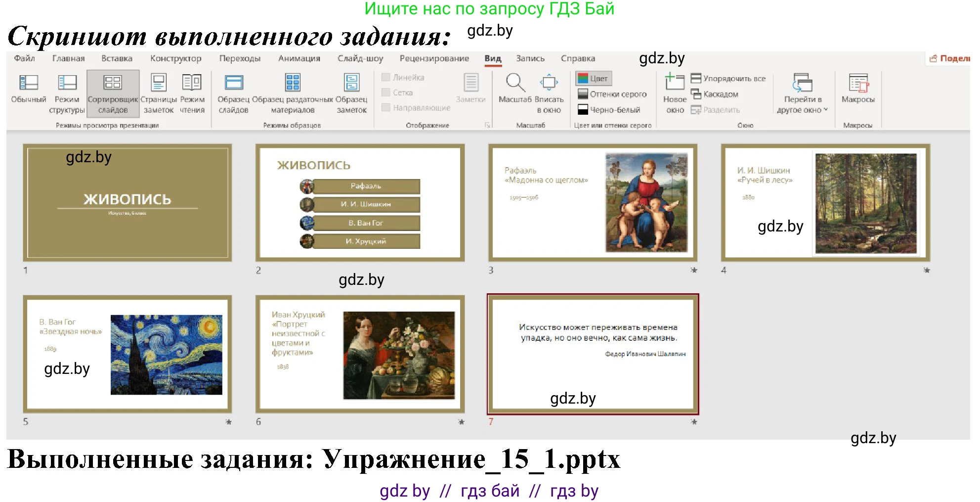Open Страницы заметок view
Screen dimensions: 980x502
point(159,94)
